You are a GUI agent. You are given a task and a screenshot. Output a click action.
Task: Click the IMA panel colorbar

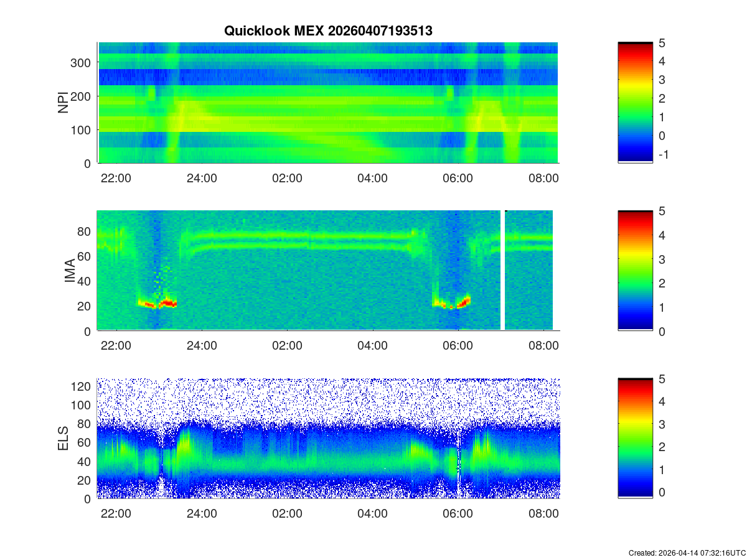point(635,271)
